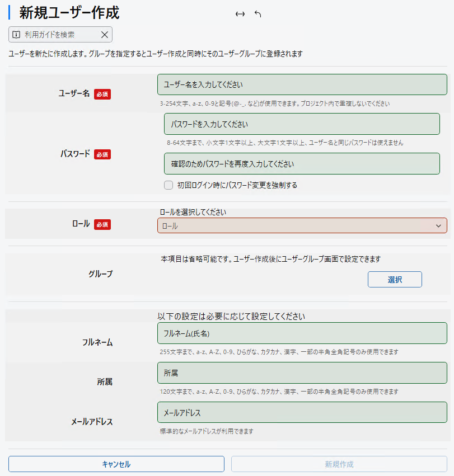Click the guide book icon in search box
The width and height of the screenshot is (454, 476).
[x=16, y=35]
